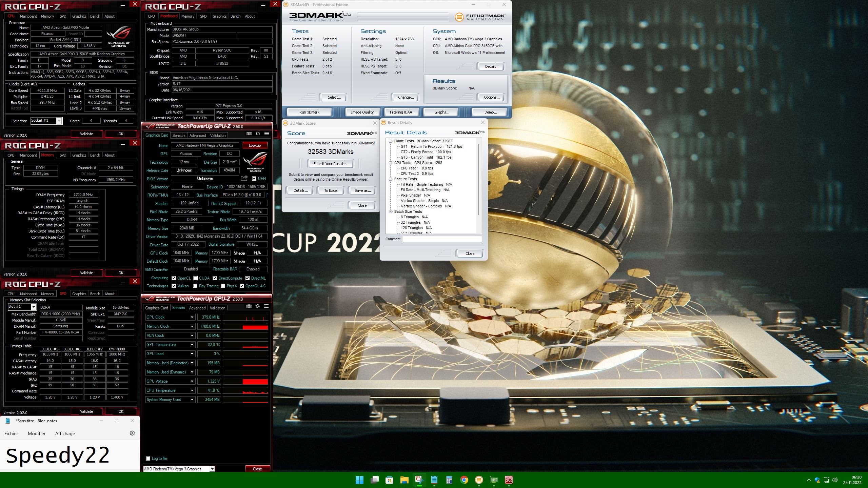Toggle DirectML checkbox in GPU-Z
This screenshot has height=488, width=868.
pos(248,278)
